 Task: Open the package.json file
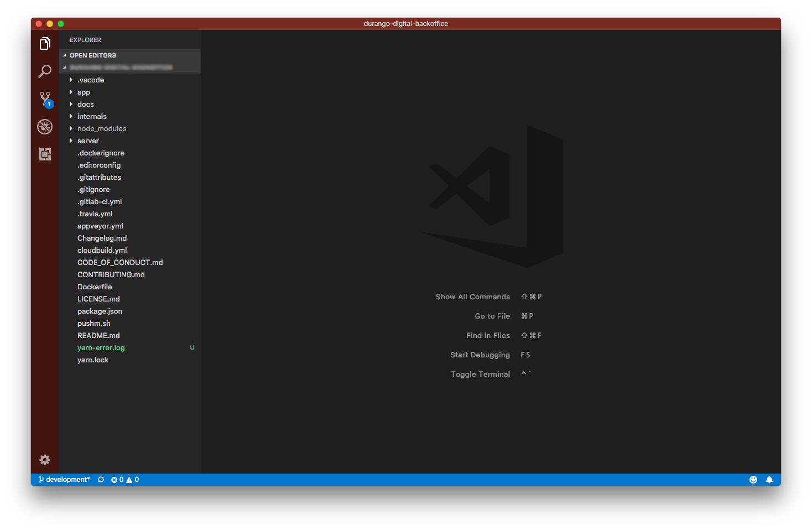130,311
